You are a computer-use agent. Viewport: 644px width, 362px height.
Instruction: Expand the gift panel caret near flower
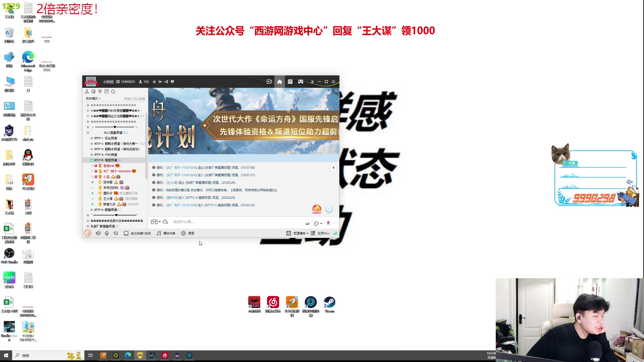pyautogui.click(x=334, y=223)
